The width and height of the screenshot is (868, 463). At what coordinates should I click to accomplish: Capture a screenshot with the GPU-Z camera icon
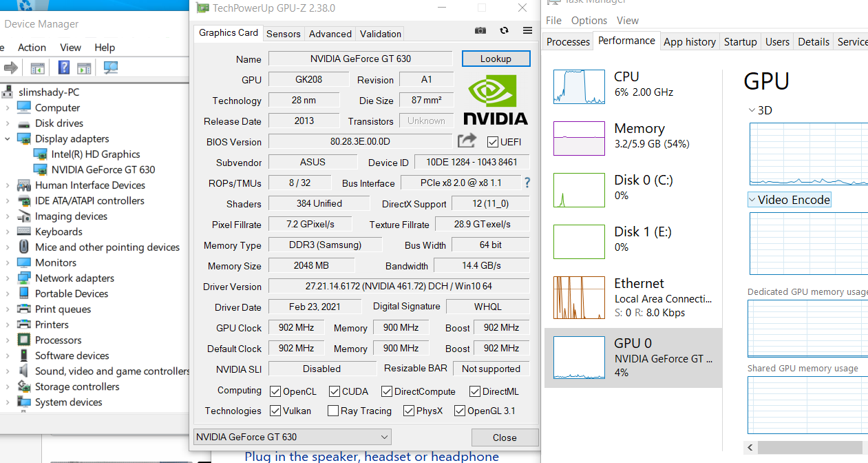coord(480,30)
